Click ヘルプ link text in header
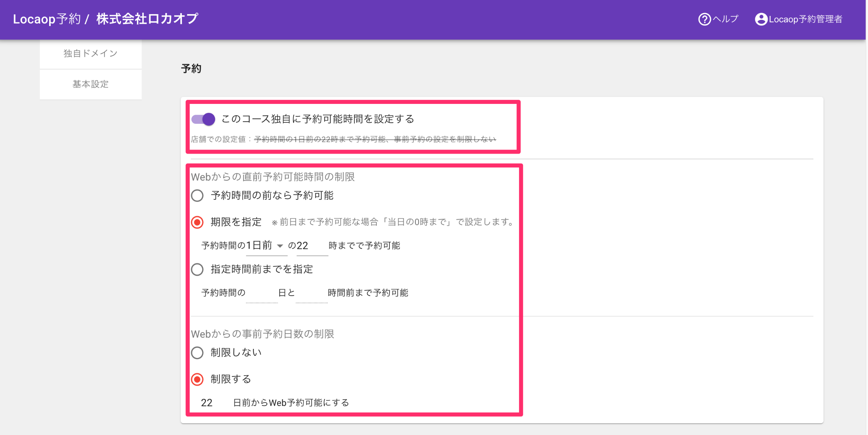The width and height of the screenshot is (868, 435). [726, 19]
